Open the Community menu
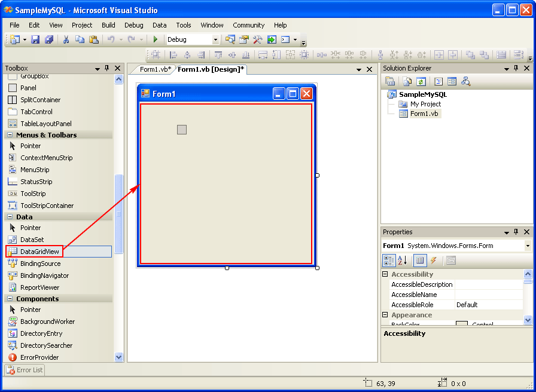 coord(248,25)
